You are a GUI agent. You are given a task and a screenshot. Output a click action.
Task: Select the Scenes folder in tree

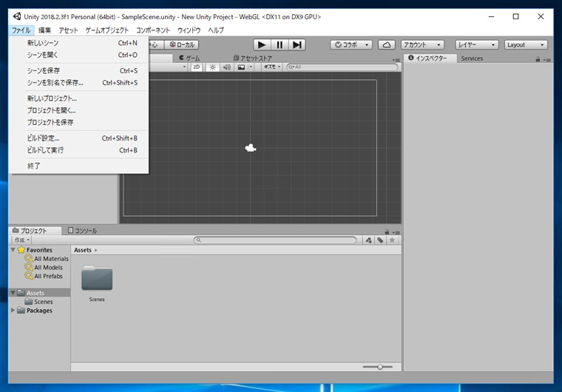point(39,302)
